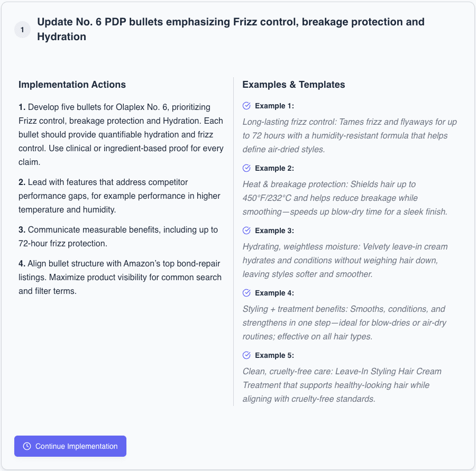
Task: Click the checkmark icon beside Example 2
Action: coord(246,168)
